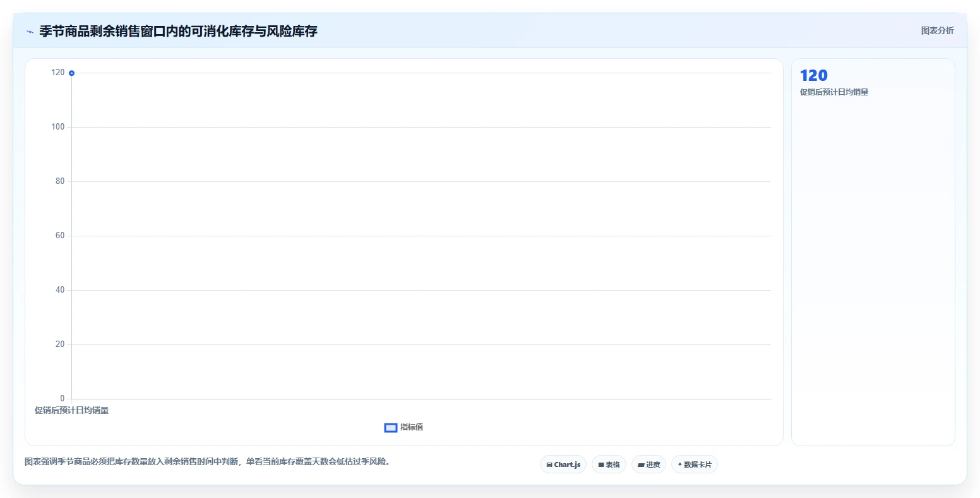Viewport: 980px width, 498px height.
Task: Click the y-axis tick label 100
Action: pyautogui.click(x=58, y=127)
